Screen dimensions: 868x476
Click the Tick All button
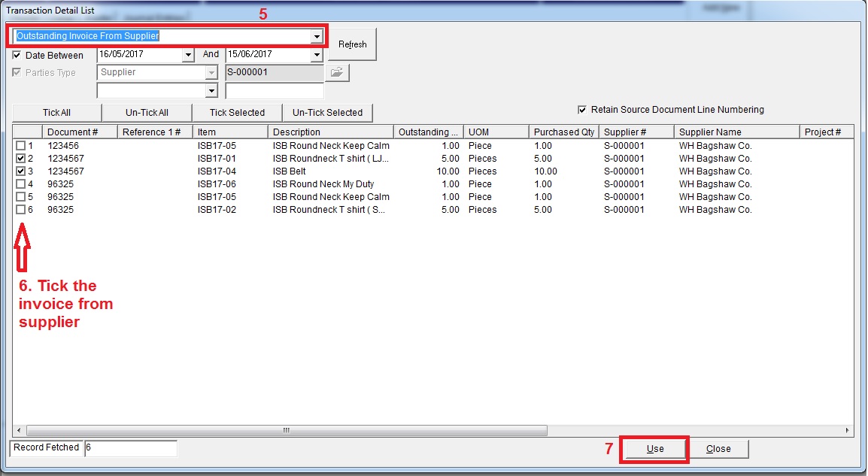[56, 113]
